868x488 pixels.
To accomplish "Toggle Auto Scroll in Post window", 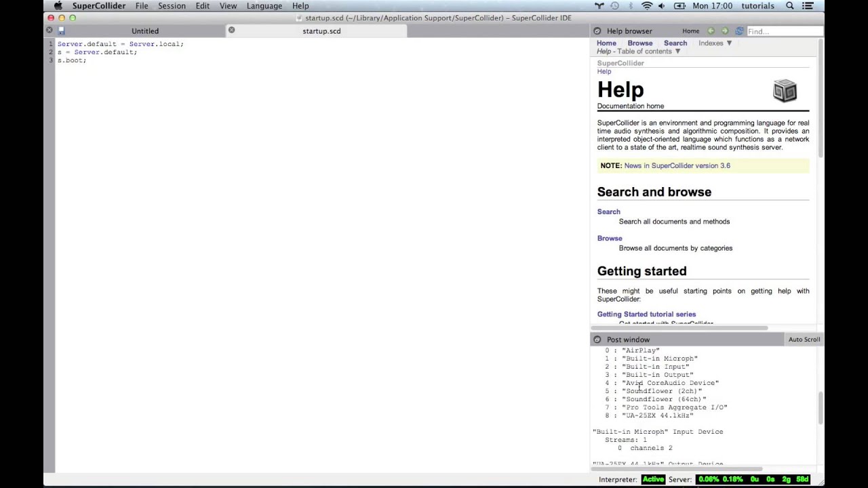I will pos(804,340).
